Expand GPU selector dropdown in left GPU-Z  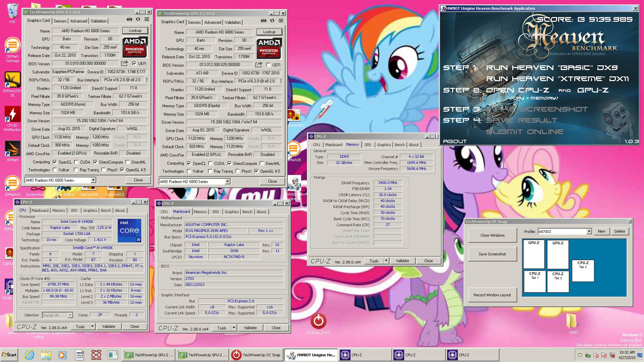pos(93,180)
